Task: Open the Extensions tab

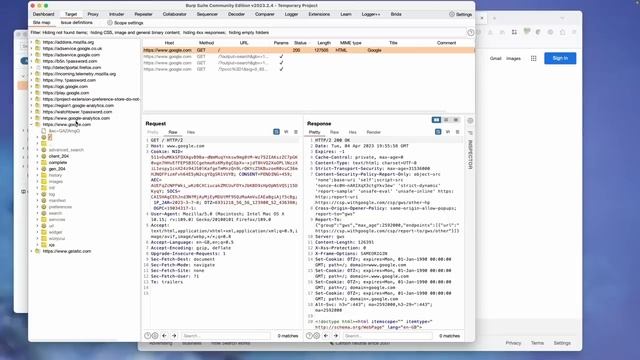Action: click(x=319, y=14)
